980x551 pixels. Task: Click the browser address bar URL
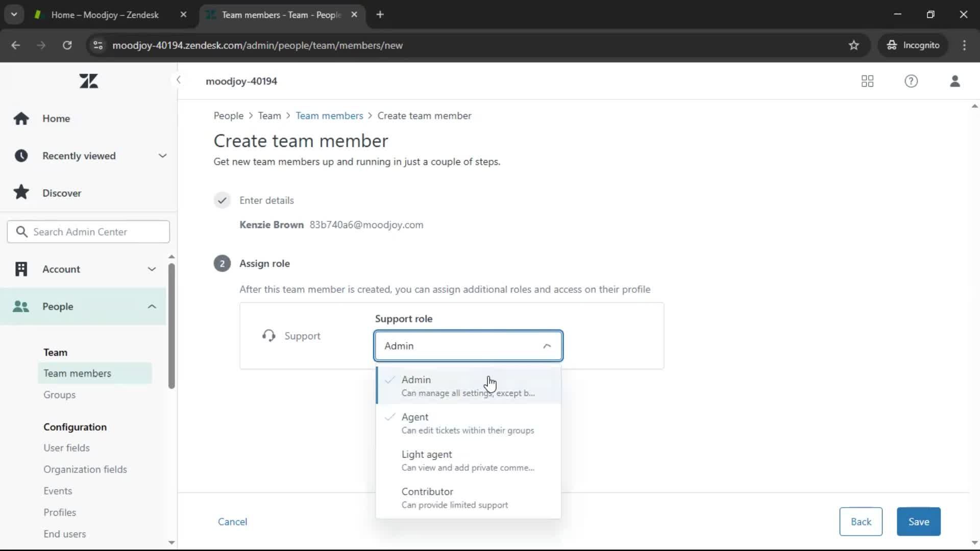(257, 45)
